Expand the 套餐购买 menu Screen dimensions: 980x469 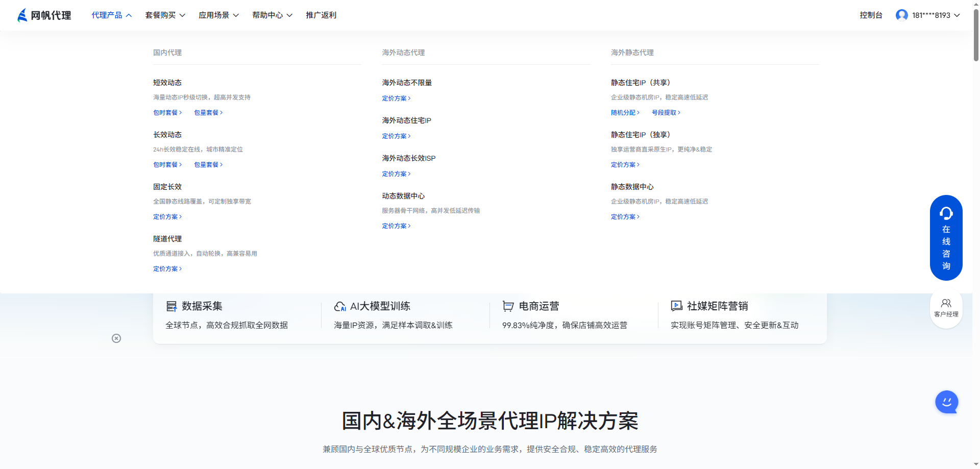(x=165, y=15)
